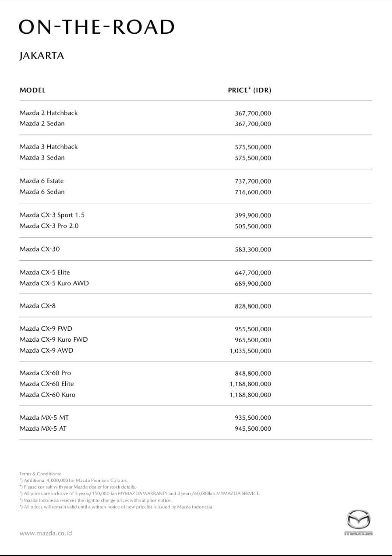Click the Mazda CX-8 price 828,800,000
Image resolution: width=392 pixels, height=556 pixels.
(253, 306)
